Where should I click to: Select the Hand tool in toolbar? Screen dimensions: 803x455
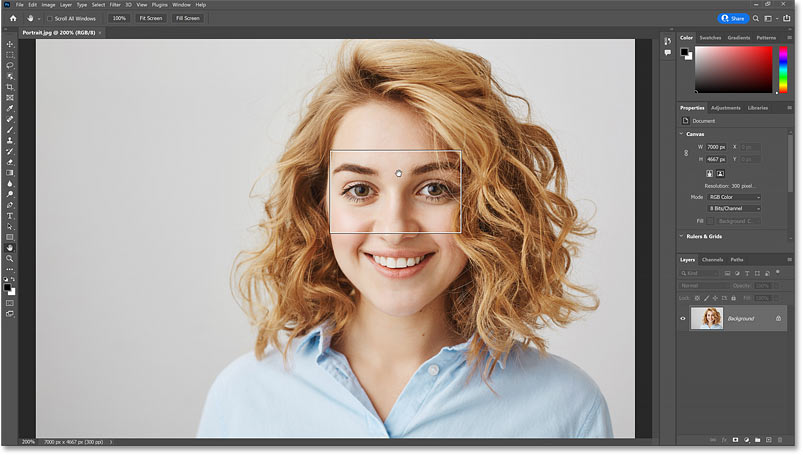coord(10,248)
